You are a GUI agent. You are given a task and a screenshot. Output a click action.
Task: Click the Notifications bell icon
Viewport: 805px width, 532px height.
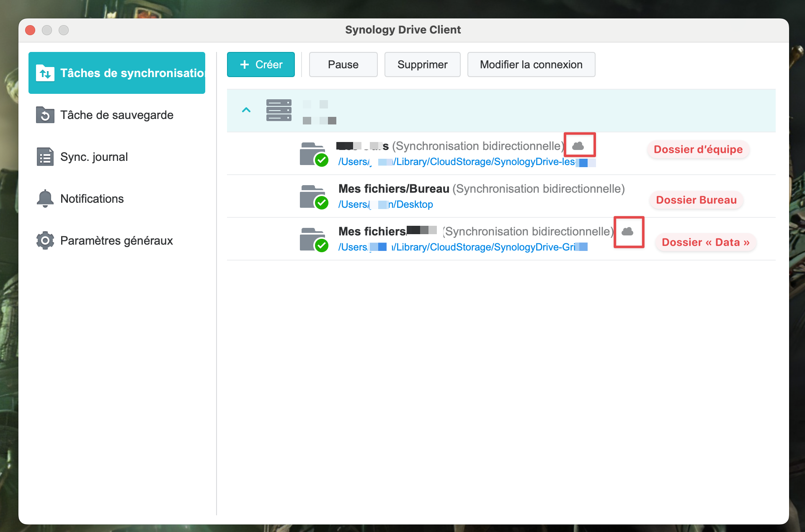pyautogui.click(x=45, y=199)
